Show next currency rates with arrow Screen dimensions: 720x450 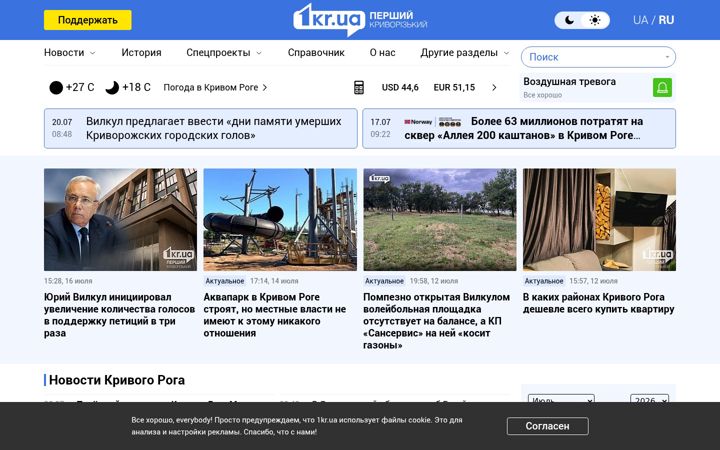pos(494,87)
